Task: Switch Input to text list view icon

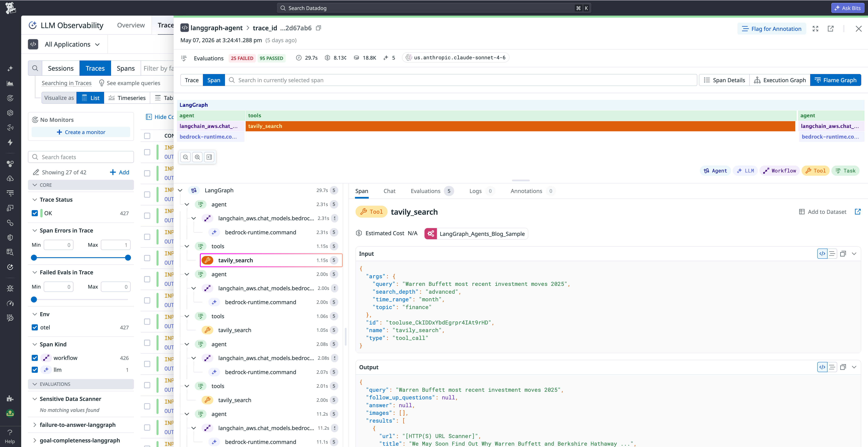Action: [832, 254]
